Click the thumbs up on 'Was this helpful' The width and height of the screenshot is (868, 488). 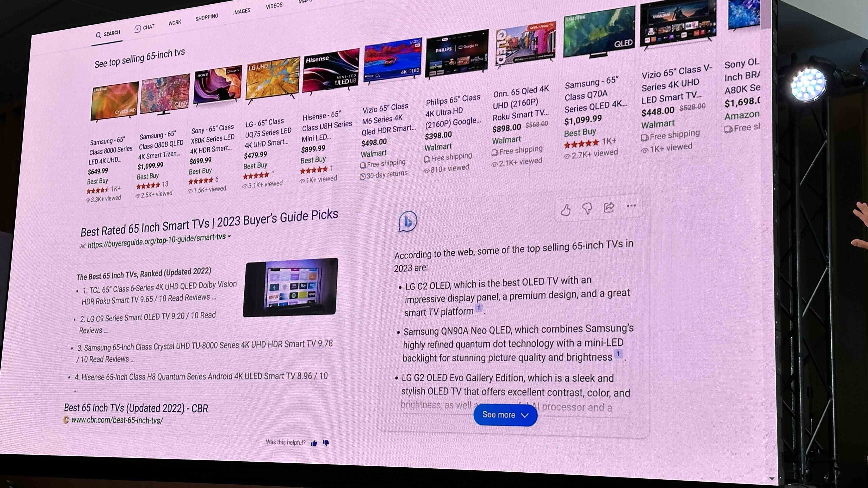pyautogui.click(x=314, y=442)
